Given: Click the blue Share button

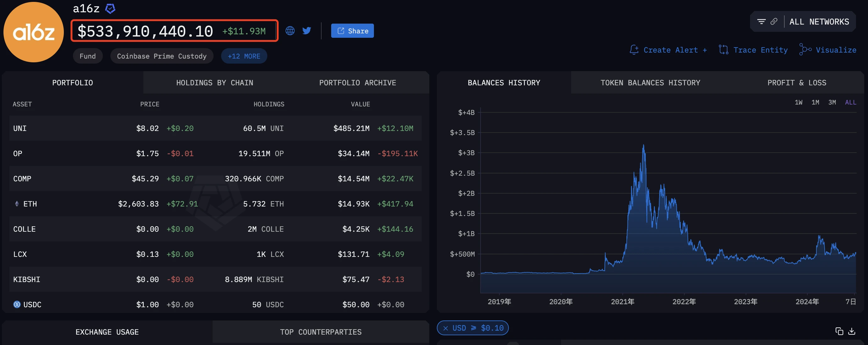Looking at the screenshot, I should point(352,31).
